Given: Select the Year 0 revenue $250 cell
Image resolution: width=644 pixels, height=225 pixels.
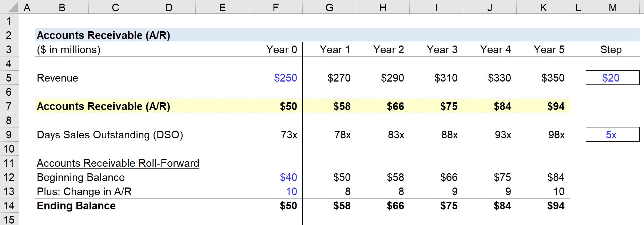Looking at the screenshot, I should pyautogui.click(x=276, y=78).
